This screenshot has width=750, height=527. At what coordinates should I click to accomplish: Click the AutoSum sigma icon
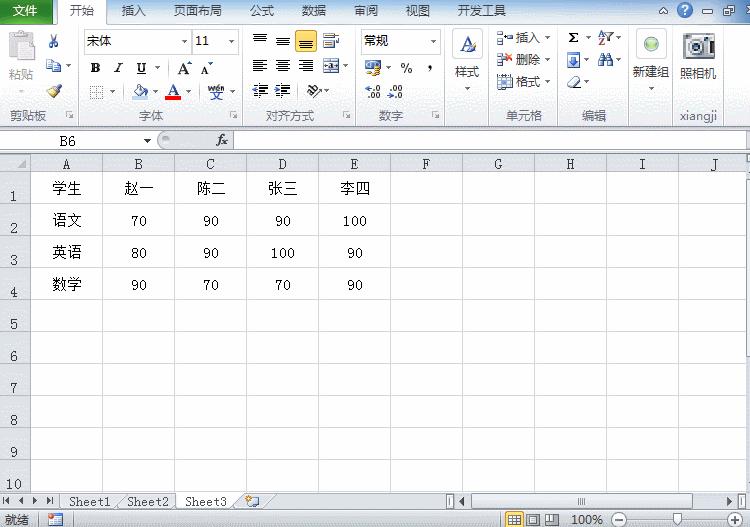[x=574, y=37]
